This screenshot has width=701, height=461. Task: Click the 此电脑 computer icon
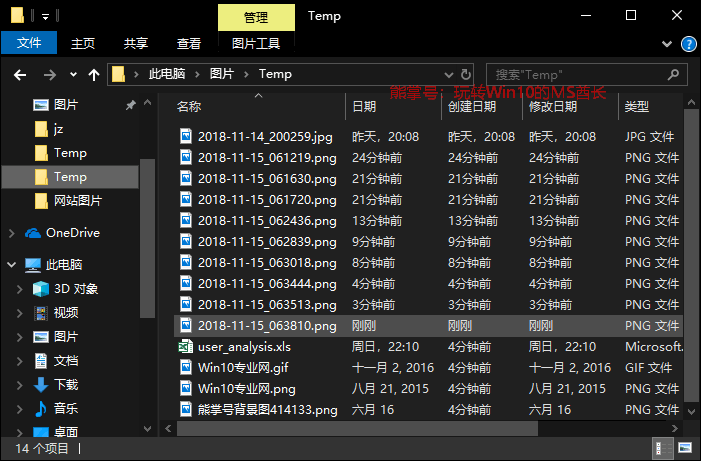click(x=33, y=265)
